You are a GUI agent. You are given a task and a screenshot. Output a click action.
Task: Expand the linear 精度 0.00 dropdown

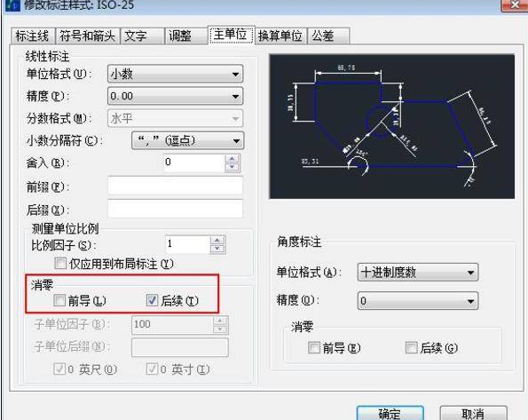[175, 96]
